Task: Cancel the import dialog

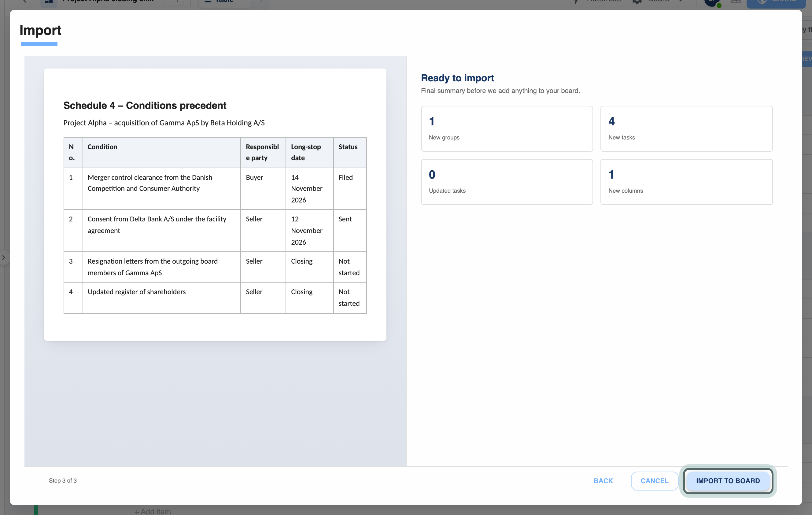Action: 654,481
